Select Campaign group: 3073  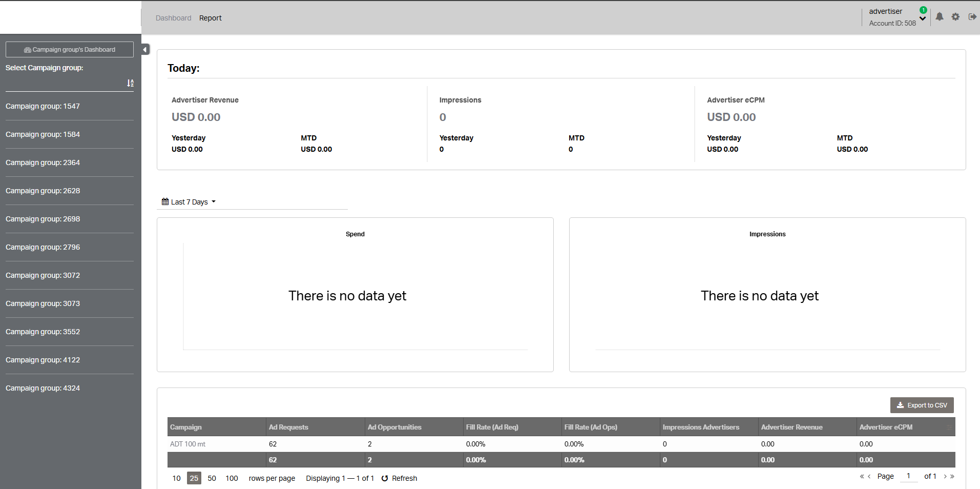click(43, 303)
